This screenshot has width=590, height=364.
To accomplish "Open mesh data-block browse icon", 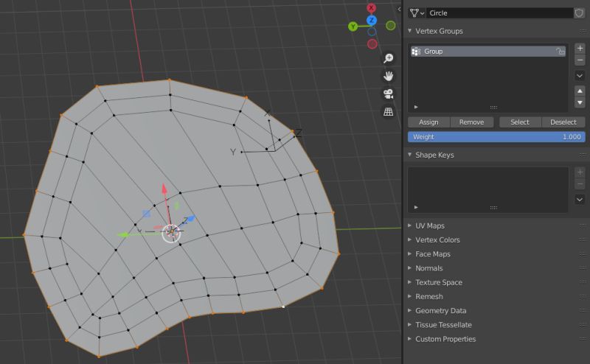I will pyautogui.click(x=417, y=13).
